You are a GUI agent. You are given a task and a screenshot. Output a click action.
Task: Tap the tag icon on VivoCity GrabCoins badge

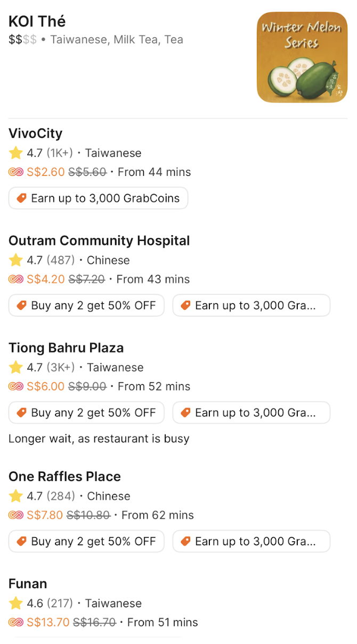coord(21,198)
